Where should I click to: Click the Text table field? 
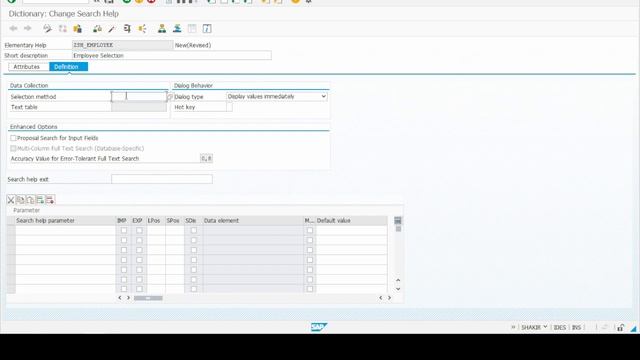click(139, 107)
